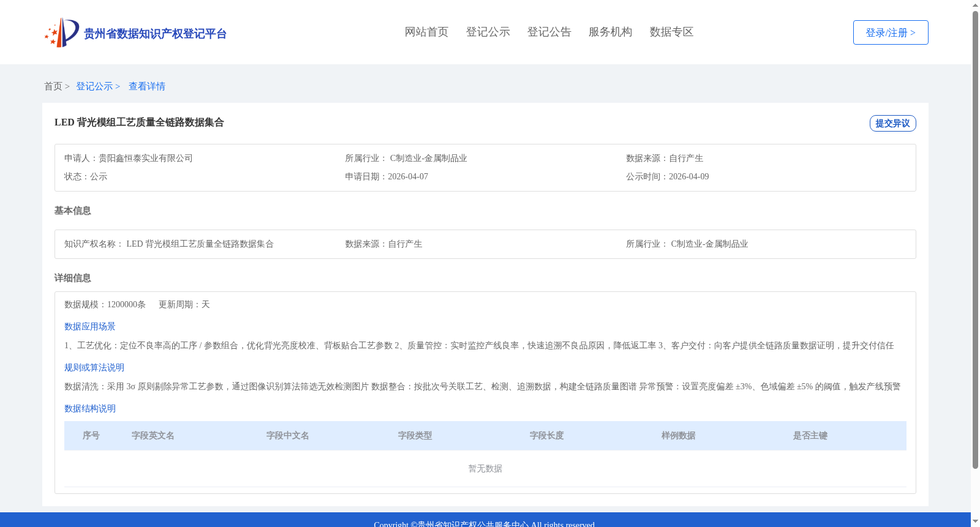Screen dimensions: 980x527
Task: Click the platform logo icon
Action: click(62, 32)
